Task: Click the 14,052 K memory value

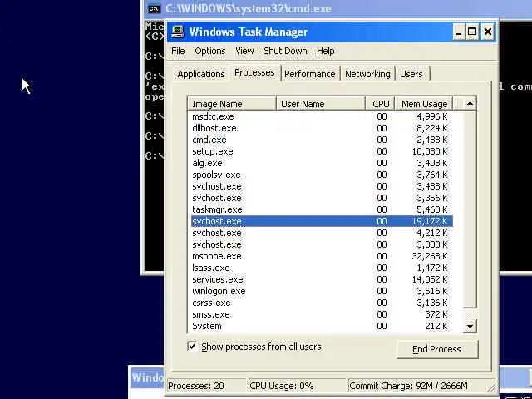Action: coord(430,279)
